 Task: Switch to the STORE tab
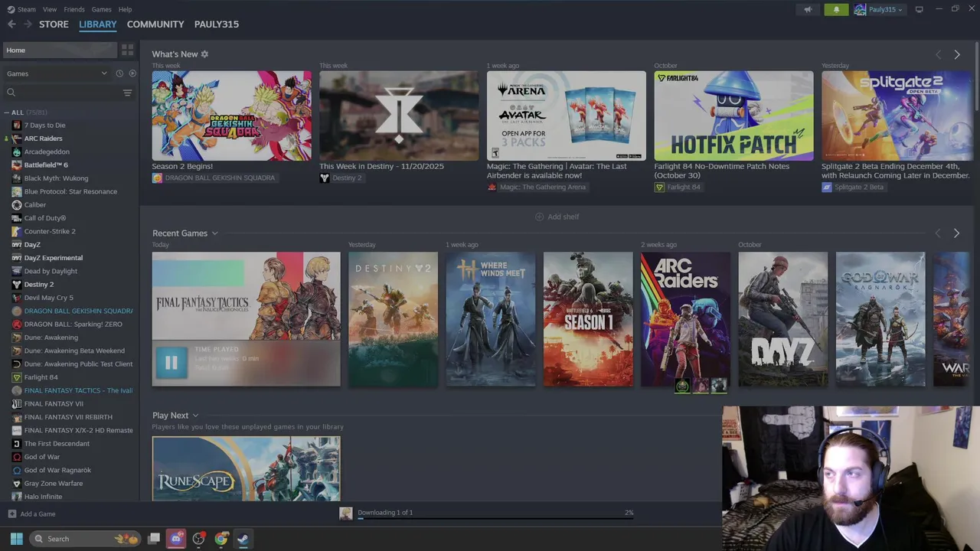click(x=54, y=24)
